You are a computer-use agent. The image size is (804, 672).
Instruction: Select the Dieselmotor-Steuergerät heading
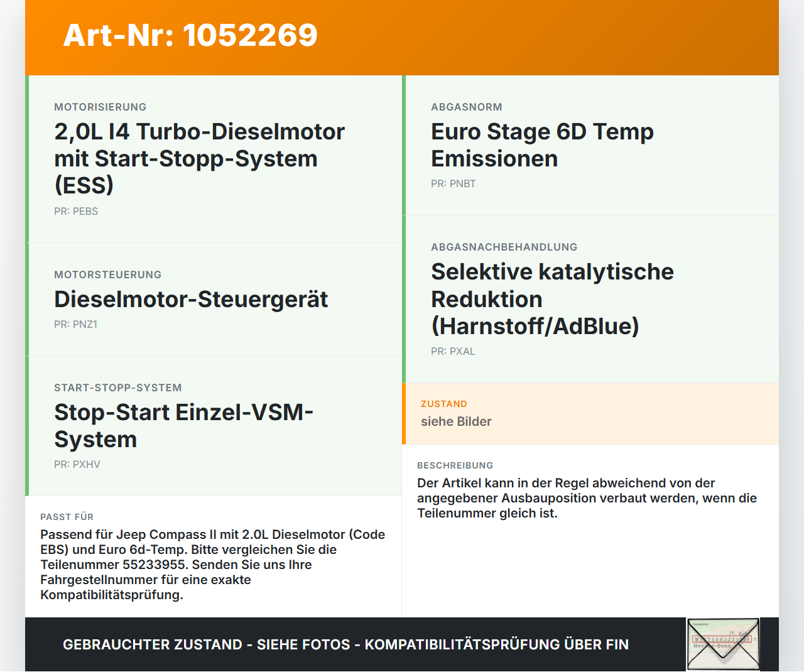[191, 299]
